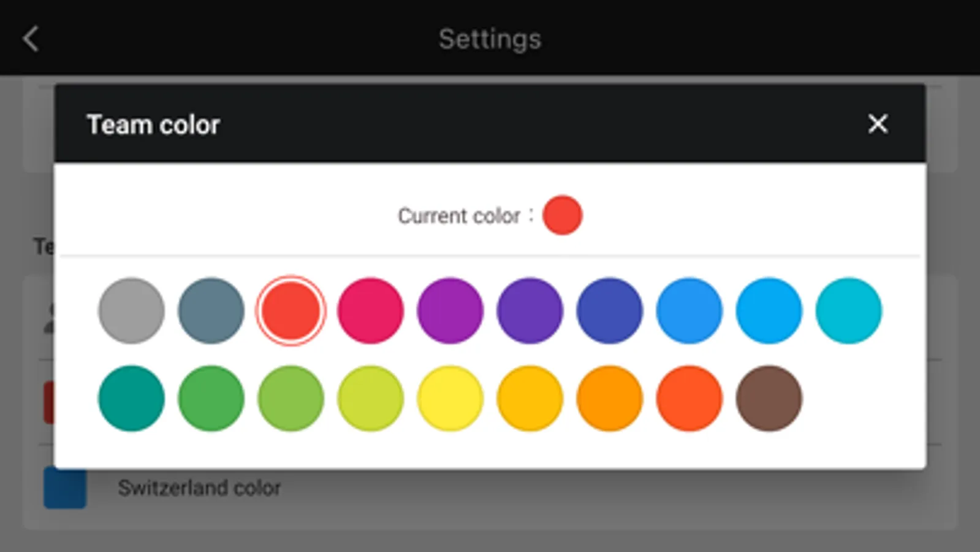Viewport: 980px width, 552px height.
Task: Pick the lime green color circle
Action: 370,399
